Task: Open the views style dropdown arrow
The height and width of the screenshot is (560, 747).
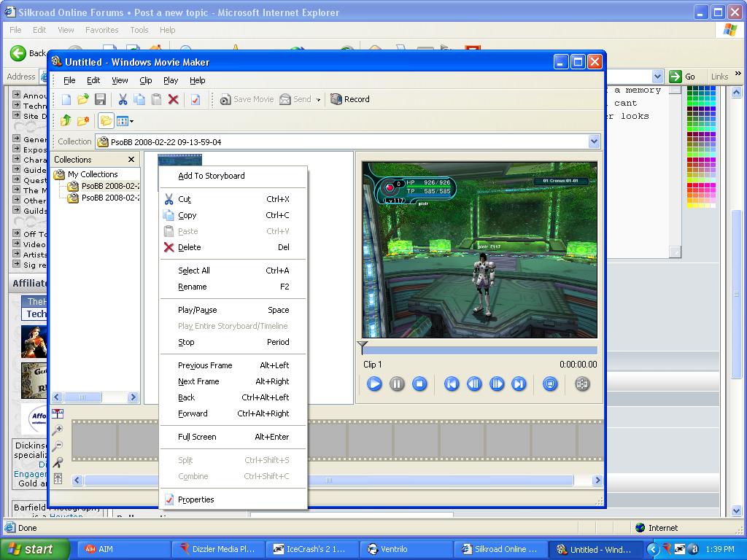Action: (x=132, y=120)
